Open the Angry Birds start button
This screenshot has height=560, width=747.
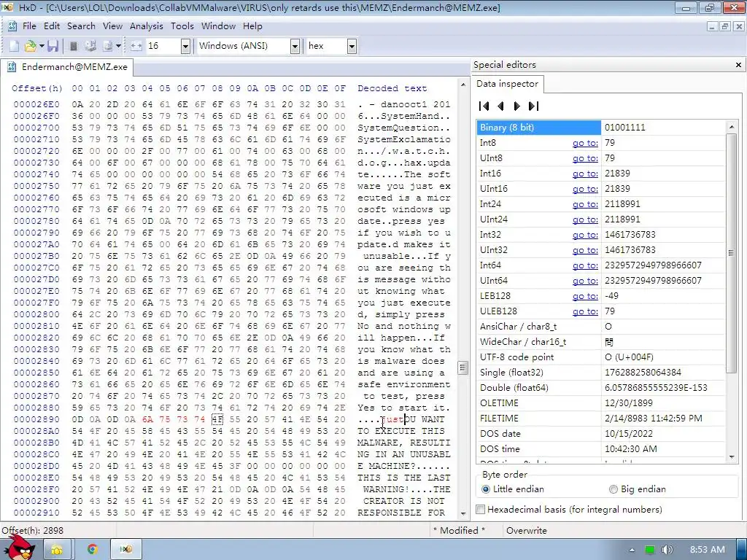(x=20, y=548)
